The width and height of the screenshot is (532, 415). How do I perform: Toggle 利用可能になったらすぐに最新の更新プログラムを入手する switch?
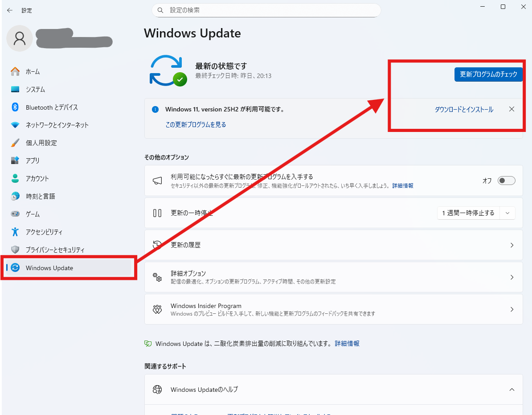click(507, 181)
